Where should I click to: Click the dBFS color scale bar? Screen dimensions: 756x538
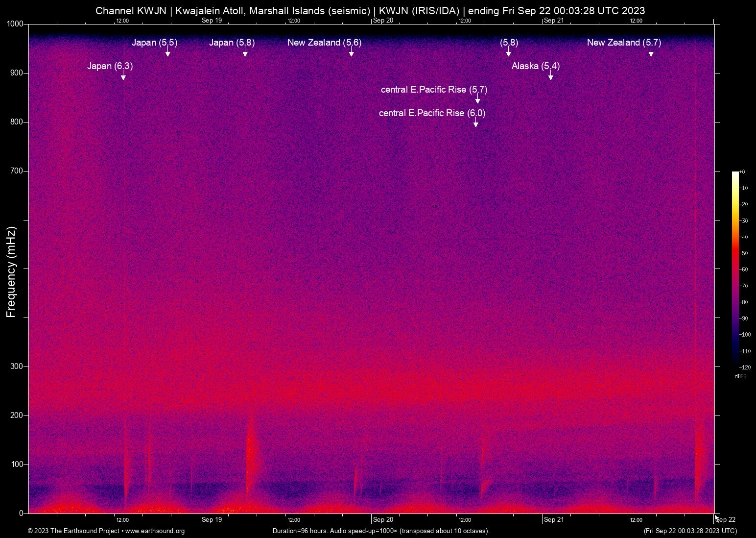click(735, 269)
